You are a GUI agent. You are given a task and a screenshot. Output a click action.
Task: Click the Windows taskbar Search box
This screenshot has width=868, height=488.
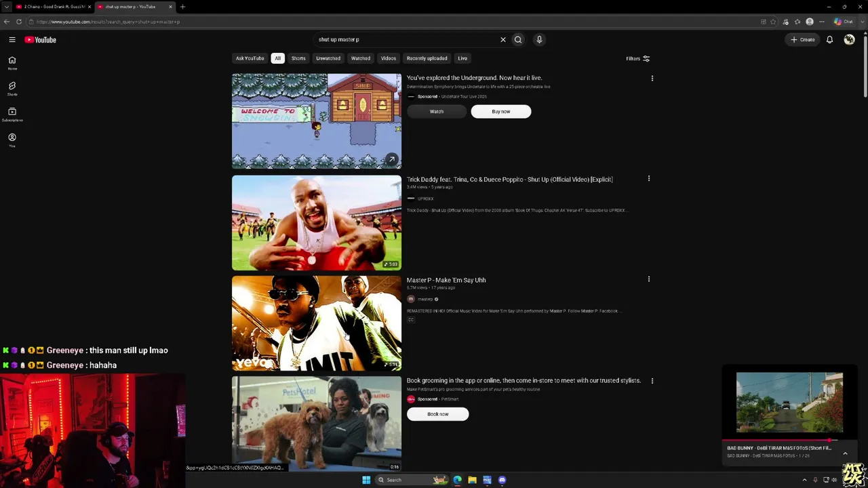point(414,480)
